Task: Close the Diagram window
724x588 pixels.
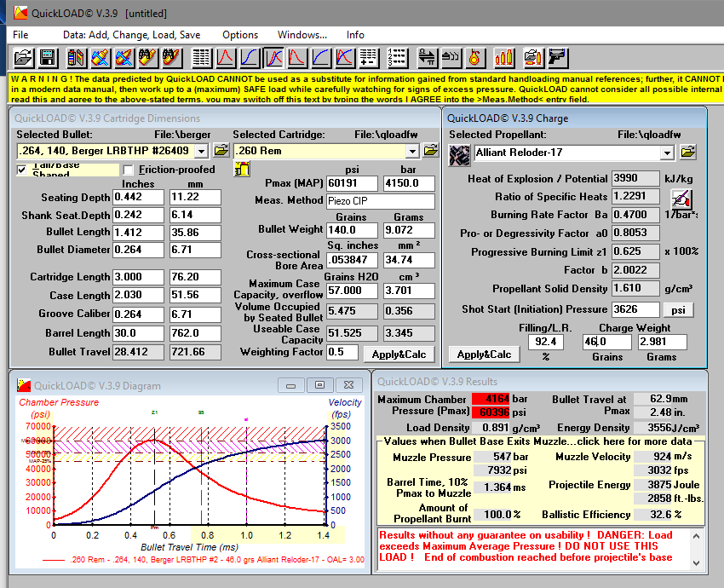Action: pyautogui.click(x=348, y=385)
